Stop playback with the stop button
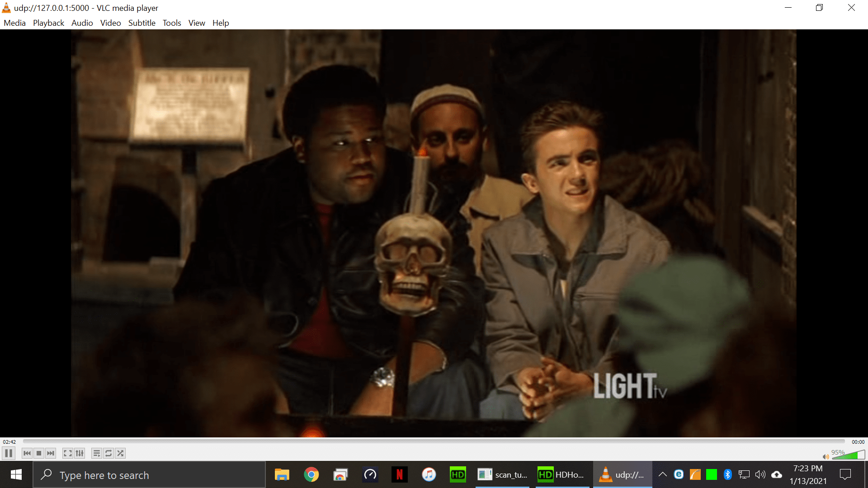The width and height of the screenshot is (868, 488). [x=39, y=453]
